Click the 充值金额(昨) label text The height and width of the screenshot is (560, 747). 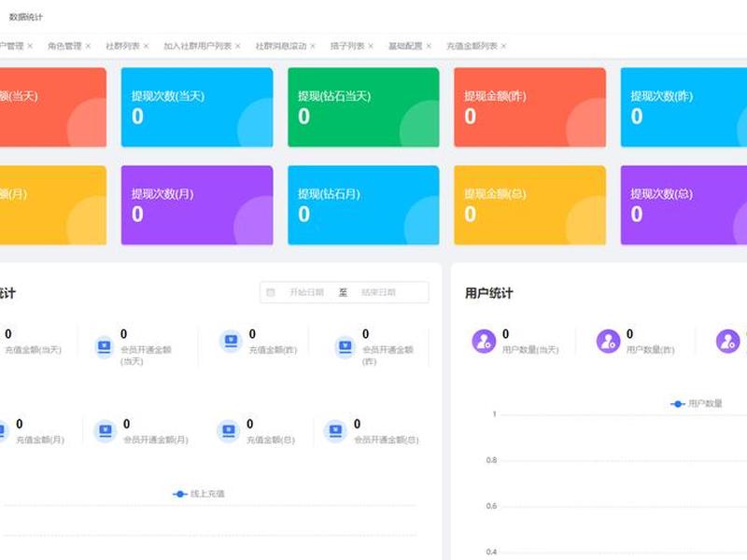[x=273, y=350]
